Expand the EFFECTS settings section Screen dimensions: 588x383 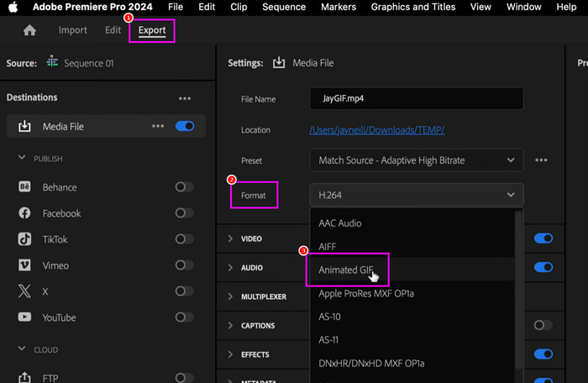coord(230,354)
